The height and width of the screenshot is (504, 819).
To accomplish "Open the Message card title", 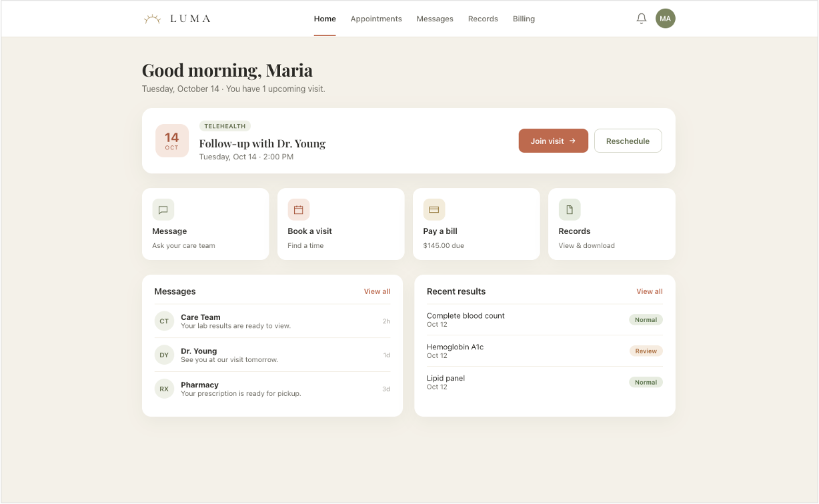I will pos(169,231).
